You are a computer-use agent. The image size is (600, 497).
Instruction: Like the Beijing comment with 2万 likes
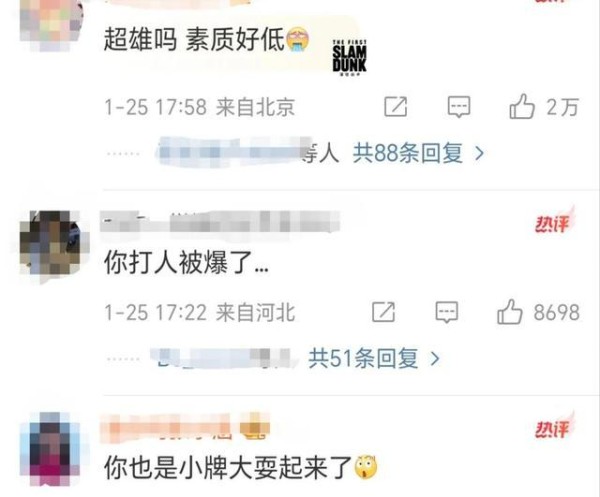522,106
